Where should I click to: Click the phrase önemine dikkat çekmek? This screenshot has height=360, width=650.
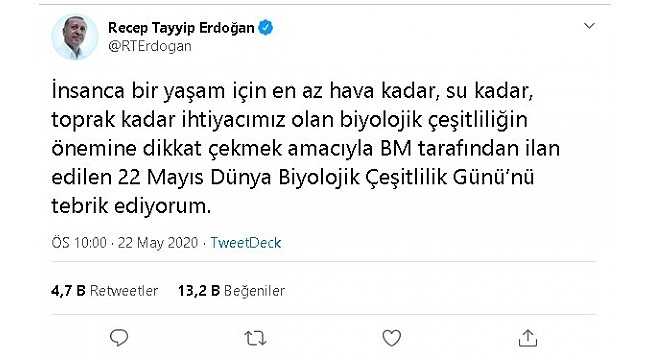click(167, 149)
